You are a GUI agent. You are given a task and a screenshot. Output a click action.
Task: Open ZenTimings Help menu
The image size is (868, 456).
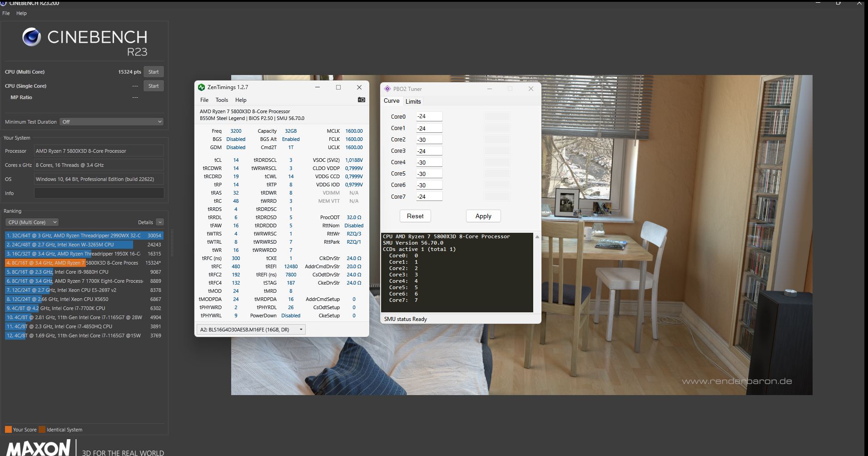pyautogui.click(x=241, y=100)
